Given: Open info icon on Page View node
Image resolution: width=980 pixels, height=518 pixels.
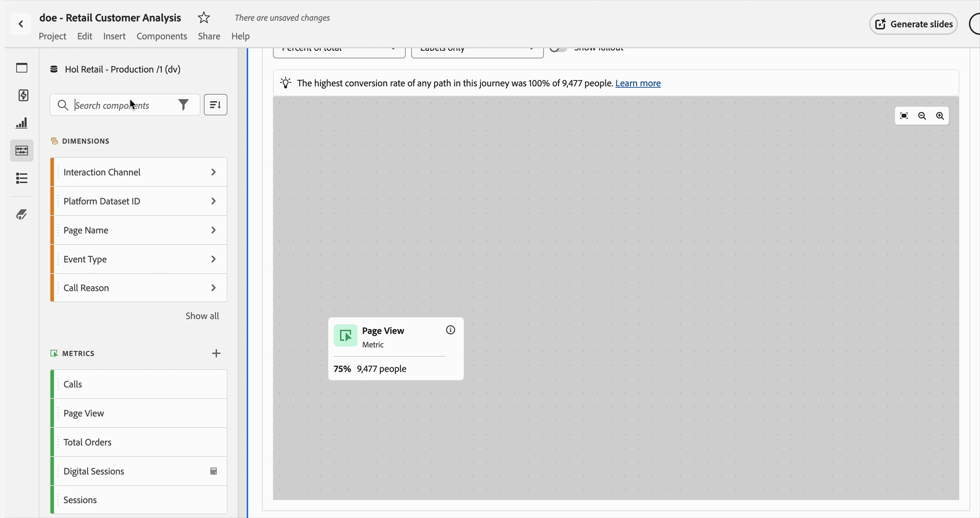Looking at the screenshot, I should tap(451, 330).
